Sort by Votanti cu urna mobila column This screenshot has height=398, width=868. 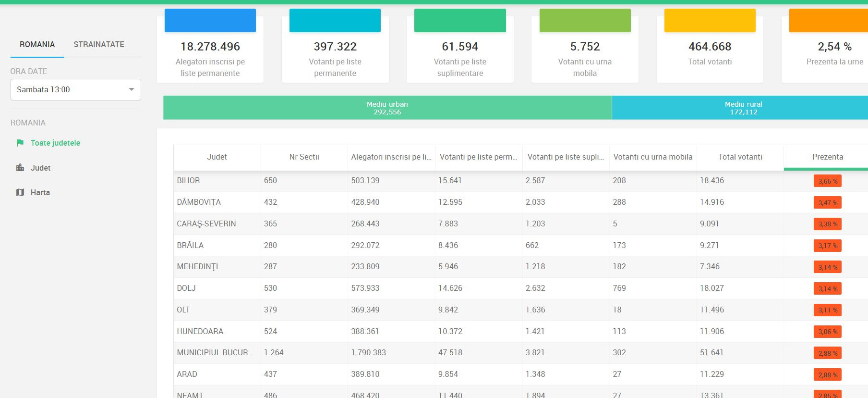(652, 157)
